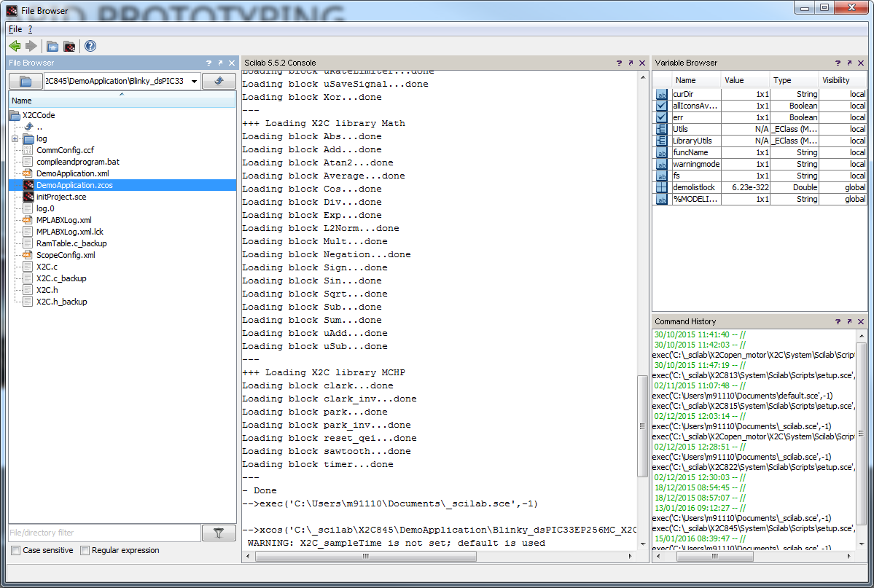Click the Scilab Console help question mark
Viewport: 874px width, 588px height.
[619, 63]
